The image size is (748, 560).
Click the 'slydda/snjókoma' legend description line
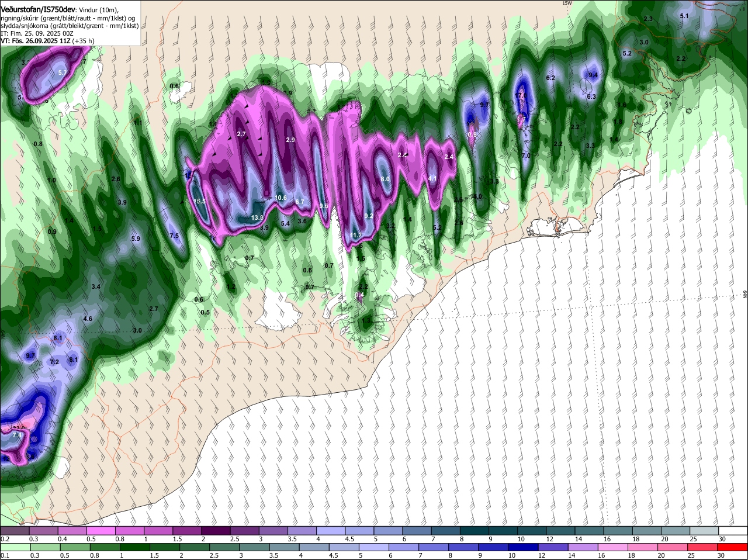[70, 26]
